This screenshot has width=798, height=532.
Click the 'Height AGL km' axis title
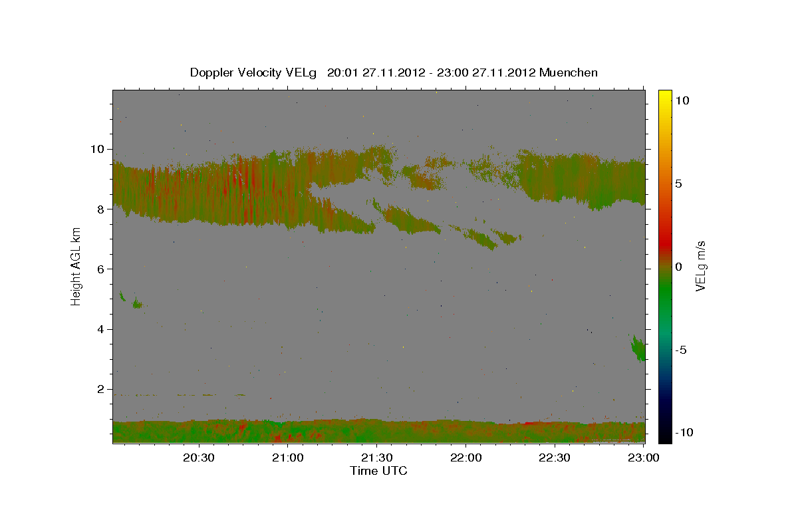click(x=76, y=267)
